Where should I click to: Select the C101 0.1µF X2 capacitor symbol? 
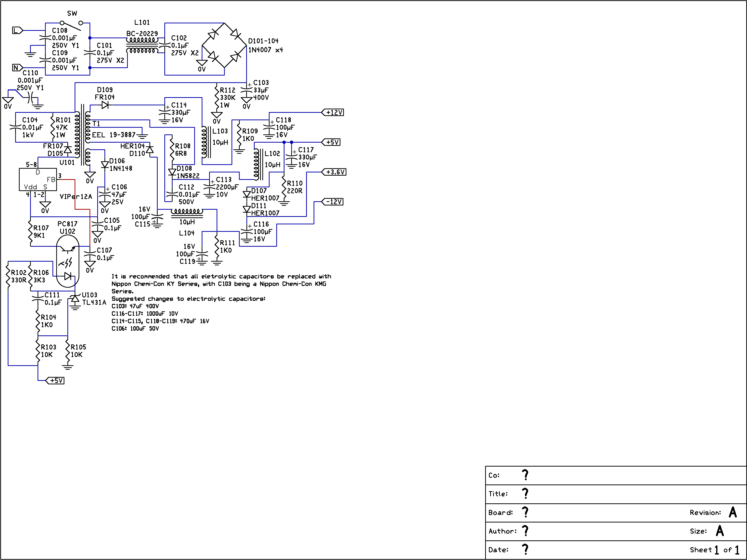point(90,53)
